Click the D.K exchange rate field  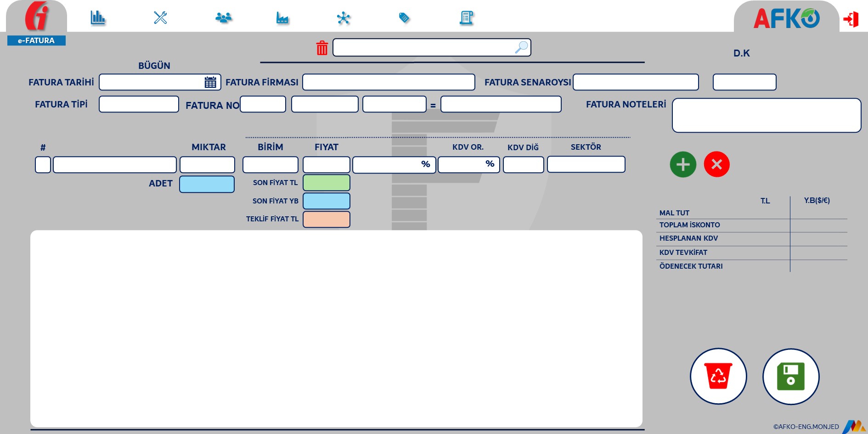coord(744,82)
